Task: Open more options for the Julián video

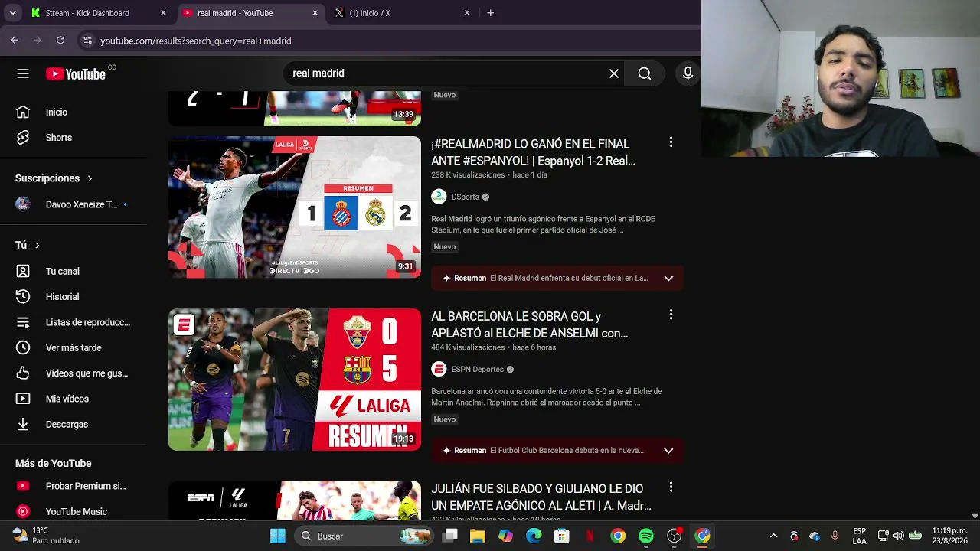Action: (x=671, y=487)
